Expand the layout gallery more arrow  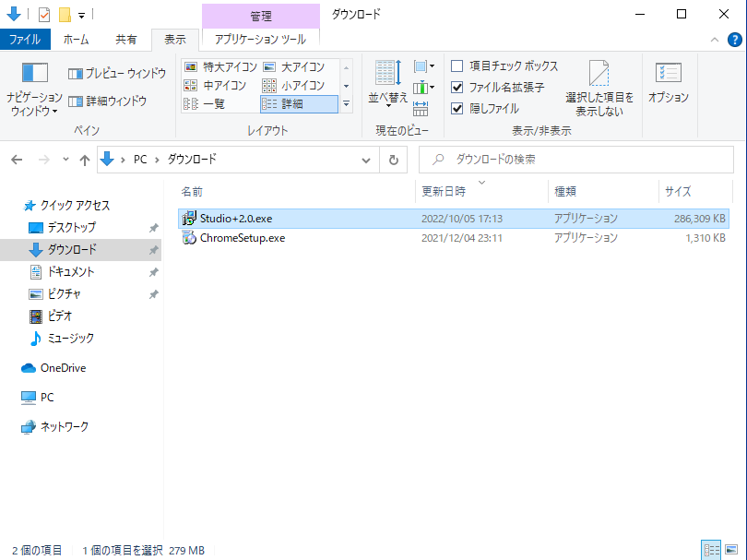pyautogui.click(x=347, y=104)
